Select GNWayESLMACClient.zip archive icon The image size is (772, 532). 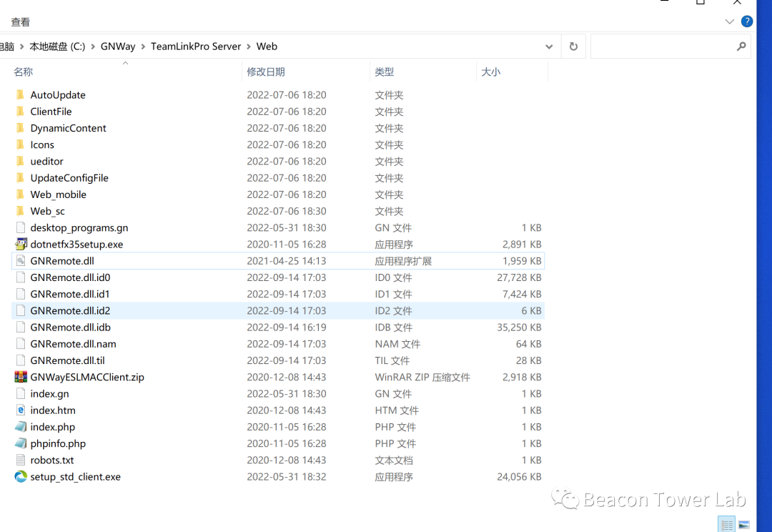point(21,377)
